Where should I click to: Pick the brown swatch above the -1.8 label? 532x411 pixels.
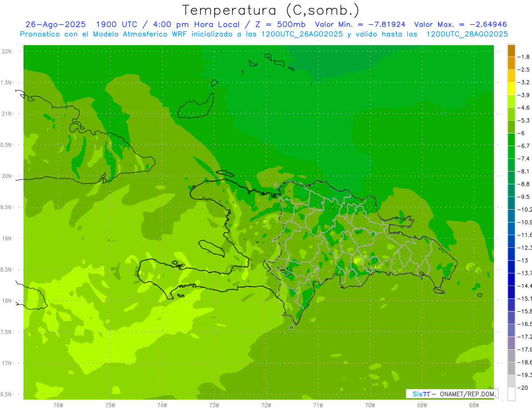tap(511, 51)
